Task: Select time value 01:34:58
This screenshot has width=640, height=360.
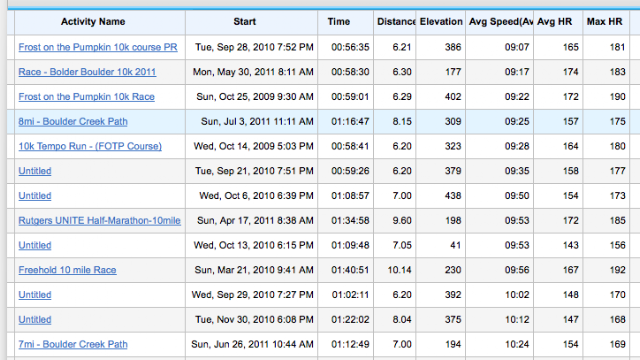Action: (350, 220)
